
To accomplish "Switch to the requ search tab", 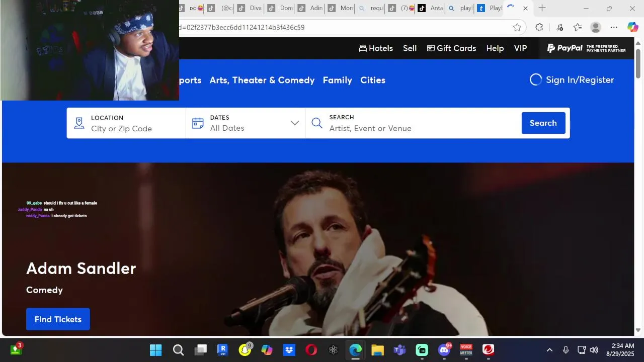I will [x=370, y=8].
